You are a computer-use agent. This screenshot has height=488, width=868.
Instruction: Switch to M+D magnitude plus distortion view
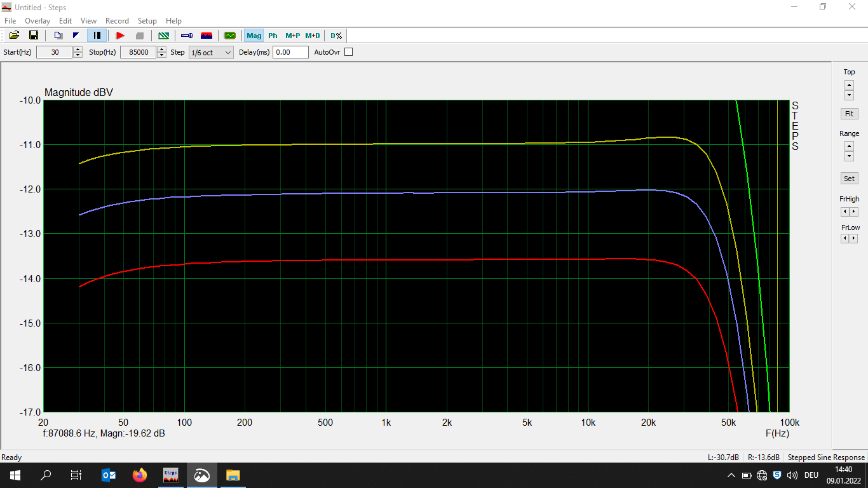pyautogui.click(x=313, y=36)
